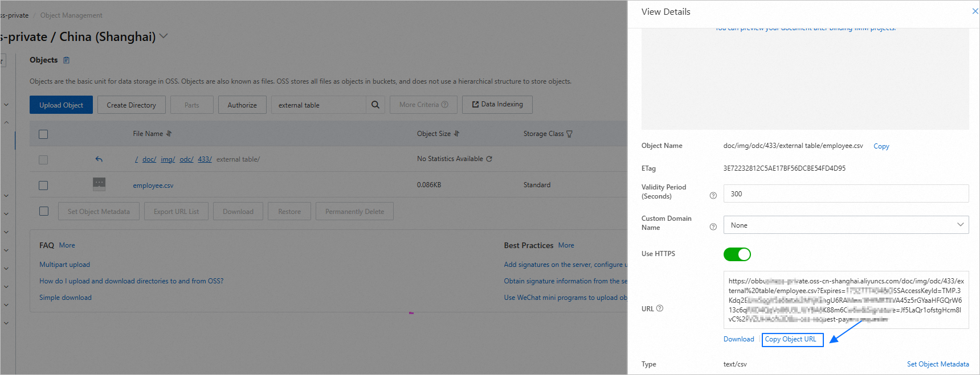This screenshot has height=375, width=980.
Task: Check the employee.csv row checkbox
Action: click(x=43, y=186)
